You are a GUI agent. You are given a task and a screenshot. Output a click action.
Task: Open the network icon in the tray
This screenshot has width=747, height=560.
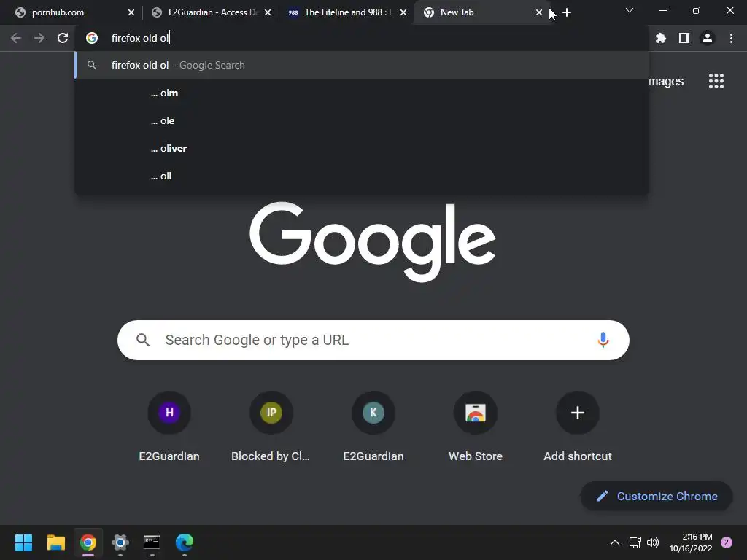[x=635, y=542]
